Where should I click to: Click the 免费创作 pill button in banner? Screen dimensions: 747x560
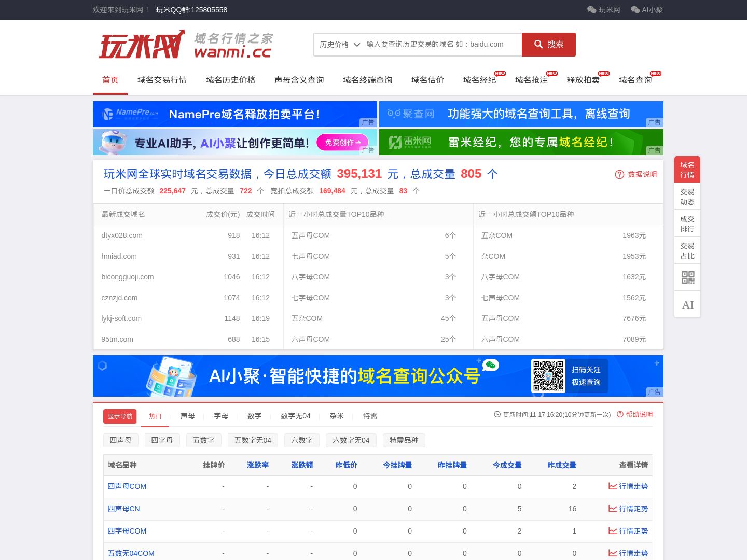click(x=342, y=142)
